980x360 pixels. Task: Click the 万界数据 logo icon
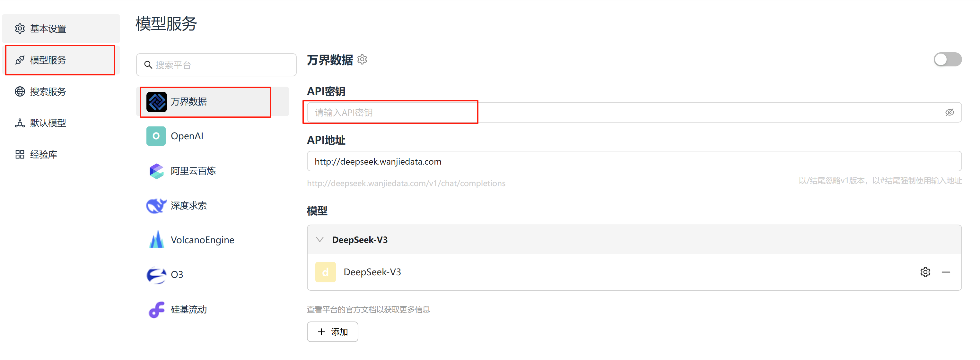coord(156,102)
